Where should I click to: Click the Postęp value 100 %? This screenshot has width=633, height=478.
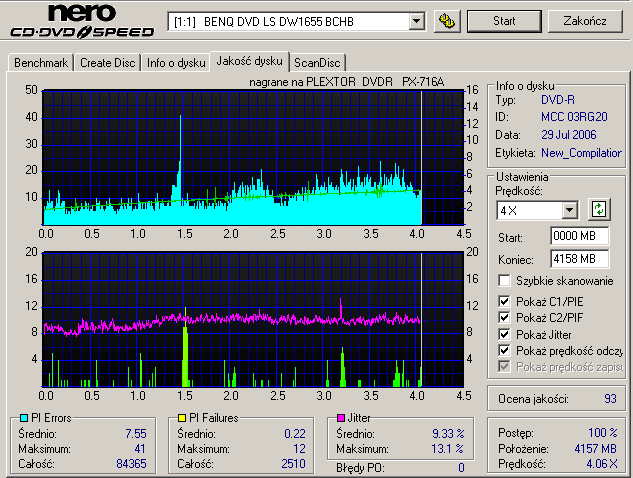click(x=603, y=433)
